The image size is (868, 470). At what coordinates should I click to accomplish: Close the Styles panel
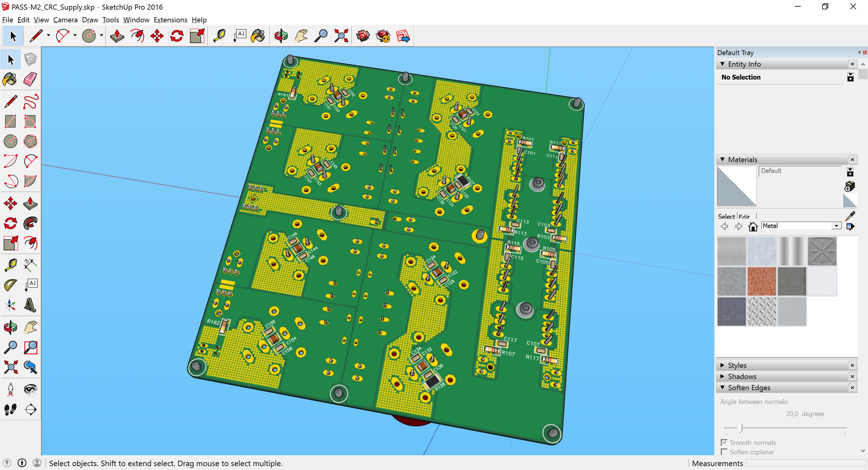coord(852,365)
